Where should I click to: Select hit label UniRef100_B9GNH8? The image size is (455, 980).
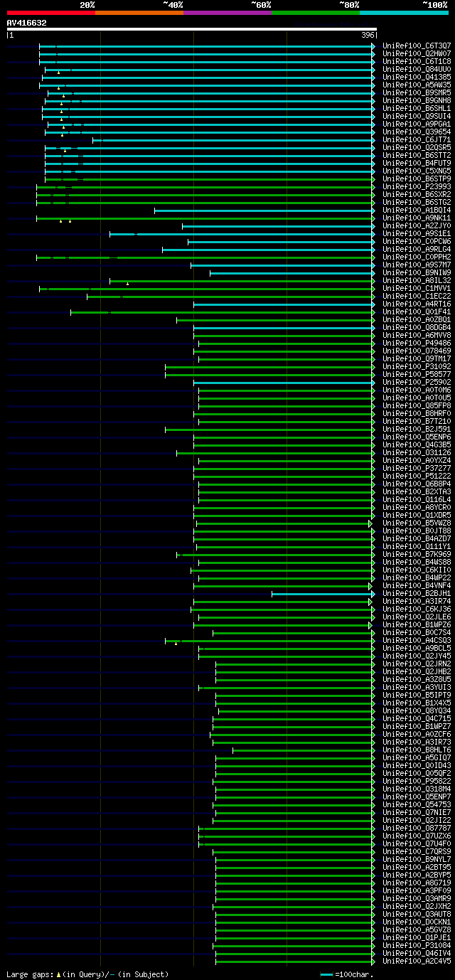[417, 100]
